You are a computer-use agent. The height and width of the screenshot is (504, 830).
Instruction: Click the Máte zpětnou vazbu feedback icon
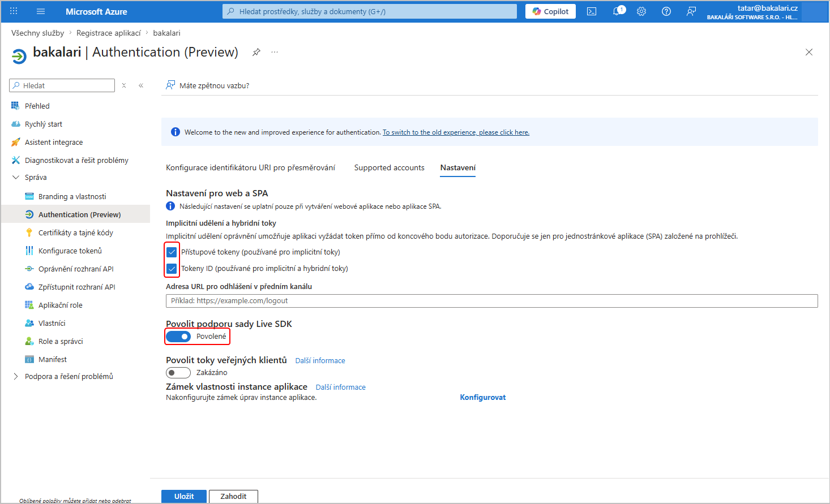(x=170, y=85)
